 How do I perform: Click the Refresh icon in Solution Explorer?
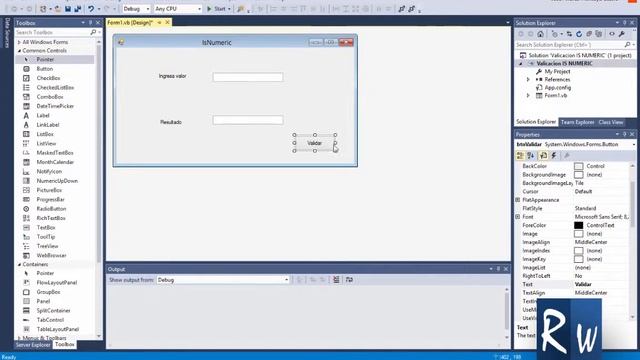579,34
